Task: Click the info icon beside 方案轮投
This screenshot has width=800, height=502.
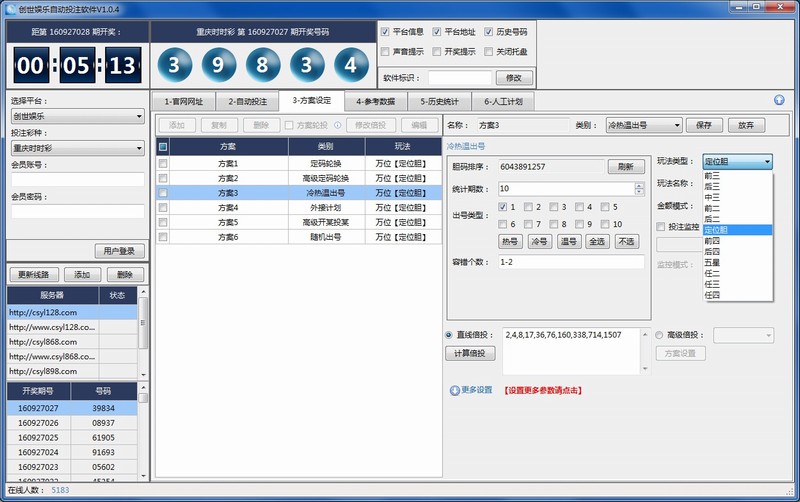Action: point(337,125)
